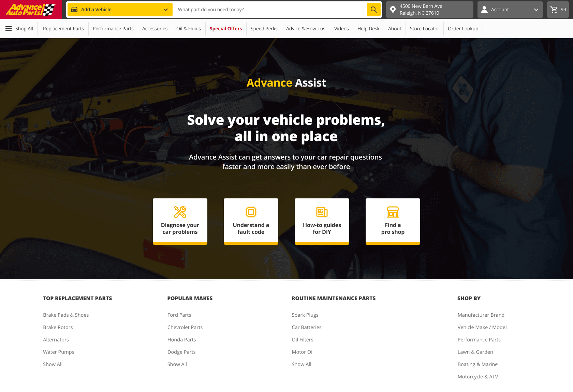Screen dimensions: 573x392
Task: Open the Replacement Parts menu
Action: pyautogui.click(x=63, y=29)
